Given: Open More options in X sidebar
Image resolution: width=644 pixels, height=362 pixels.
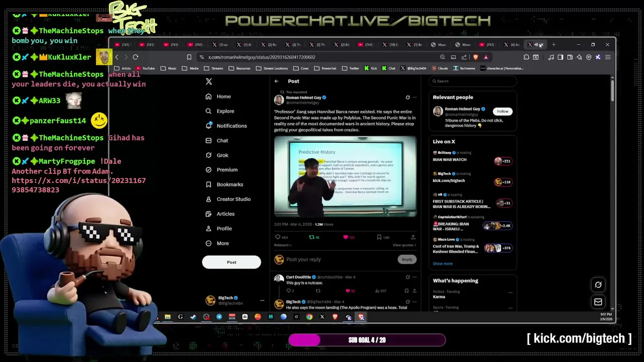Looking at the screenshot, I should (217, 243).
